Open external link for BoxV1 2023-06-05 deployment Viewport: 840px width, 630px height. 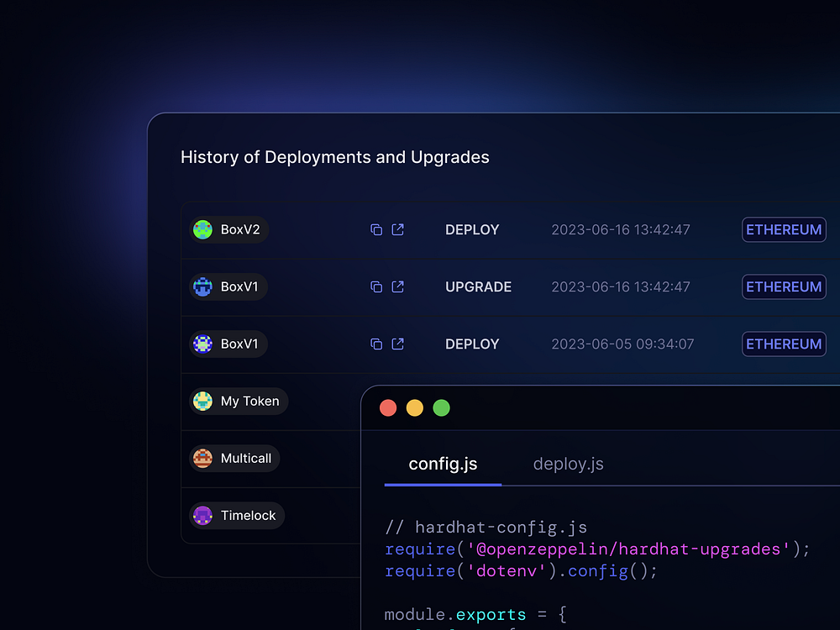(x=398, y=344)
